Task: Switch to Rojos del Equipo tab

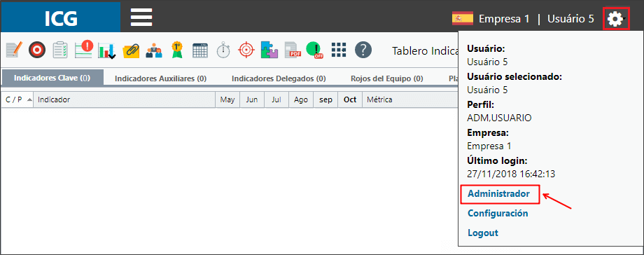Action: click(387, 78)
